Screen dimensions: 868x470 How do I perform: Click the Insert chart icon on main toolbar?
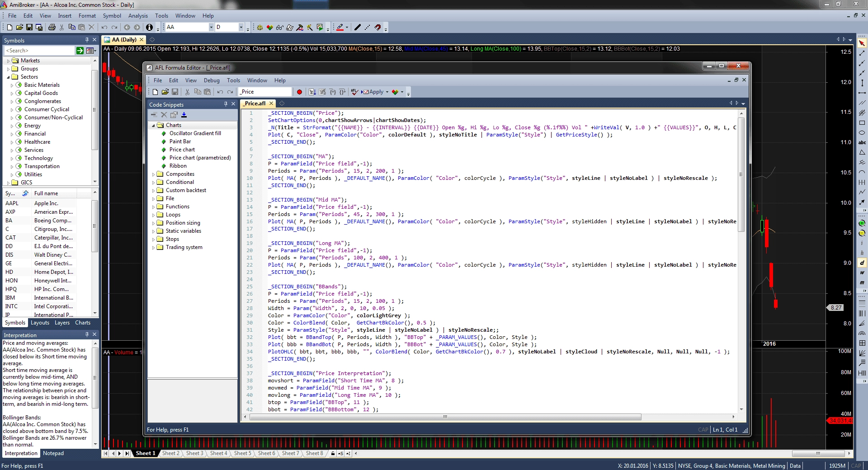320,28
